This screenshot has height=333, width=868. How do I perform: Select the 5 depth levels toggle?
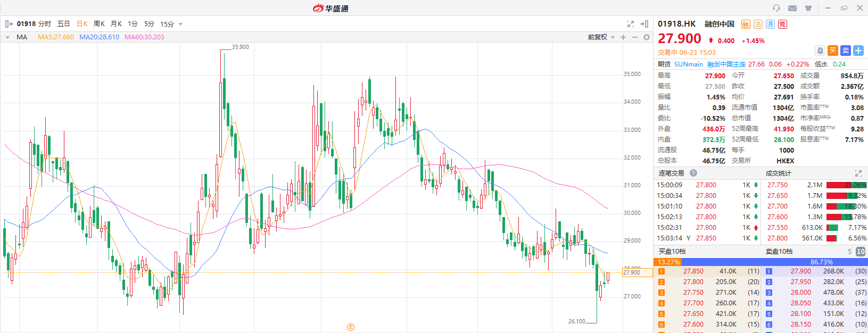pos(849,252)
